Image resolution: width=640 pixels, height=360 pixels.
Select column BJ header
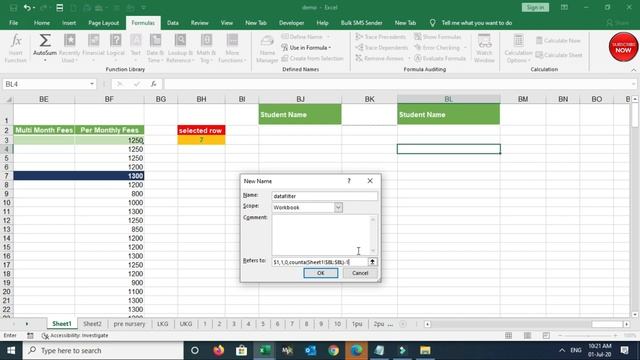click(300, 99)
